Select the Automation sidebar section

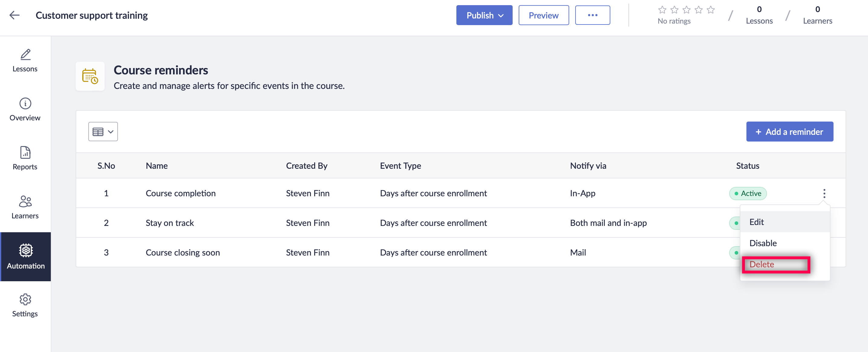(x=26, y=257)
